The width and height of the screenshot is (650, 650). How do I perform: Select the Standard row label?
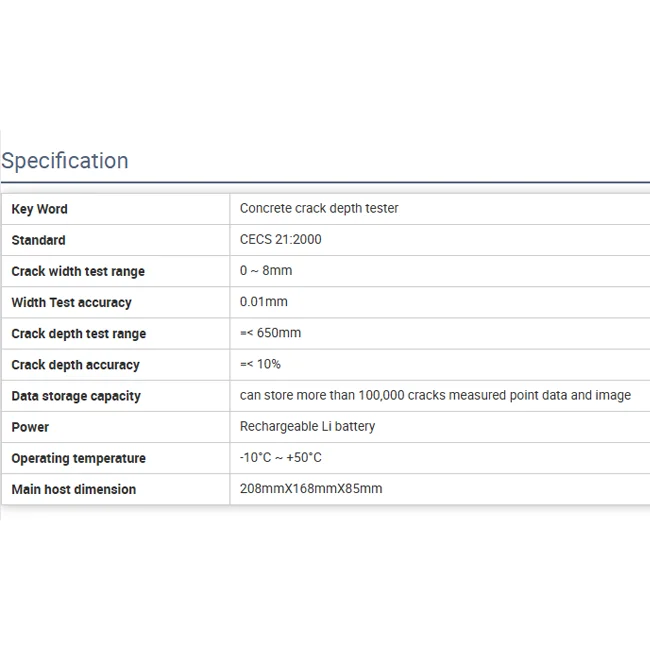[39, 240]
